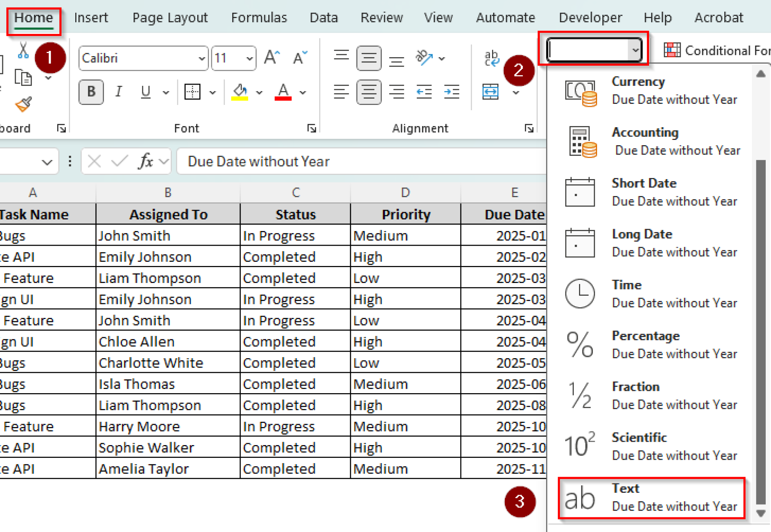Open the borders dropdown arrow

[213, 92]
